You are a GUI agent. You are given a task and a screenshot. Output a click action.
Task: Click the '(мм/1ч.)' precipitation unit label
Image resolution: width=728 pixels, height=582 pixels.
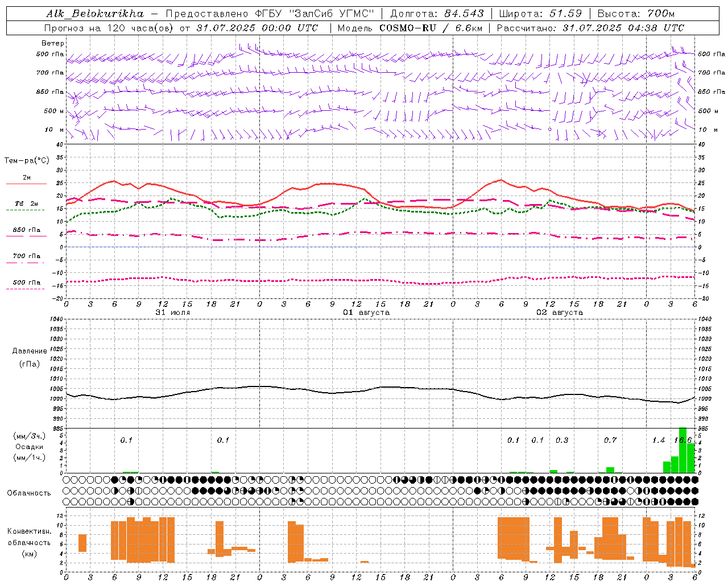(x=28, y=458)
